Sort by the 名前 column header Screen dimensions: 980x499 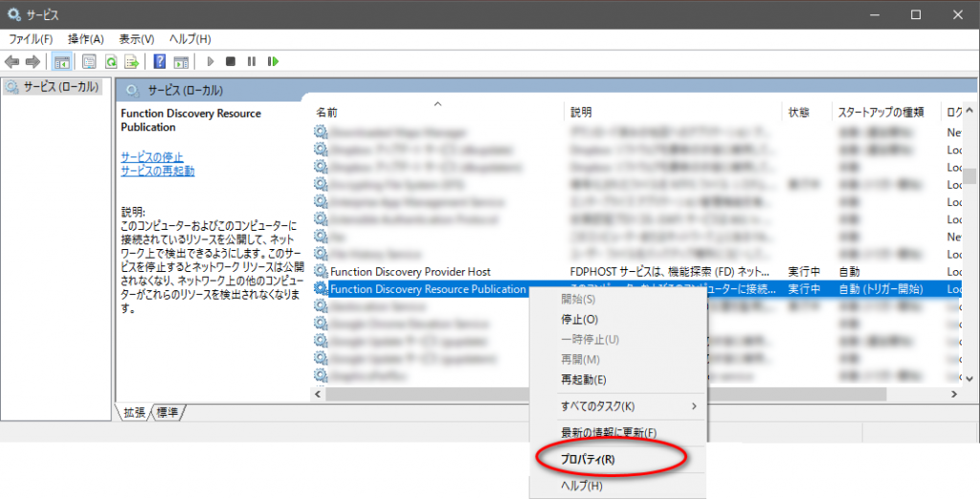click(327, 112)
